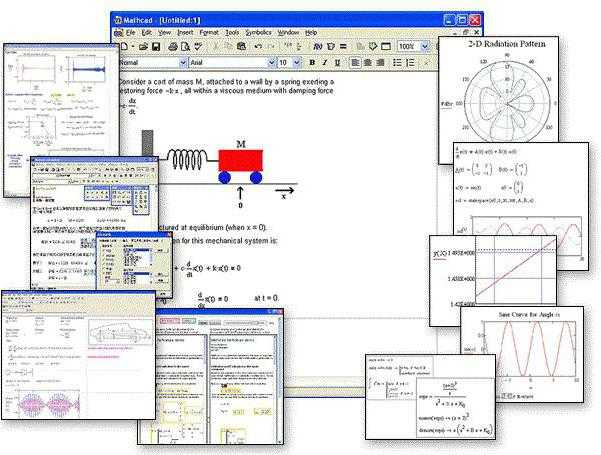Center the text alignment

click(x=368, y=62)
